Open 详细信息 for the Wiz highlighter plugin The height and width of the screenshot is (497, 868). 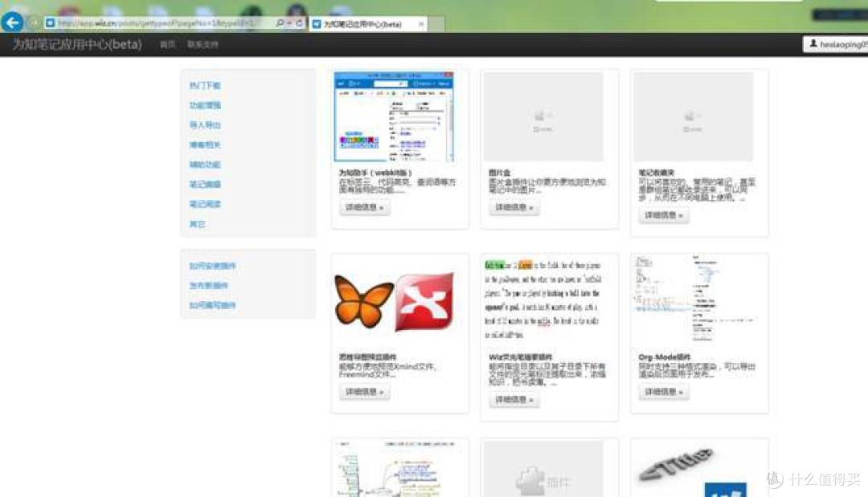(x=514, y=400)
